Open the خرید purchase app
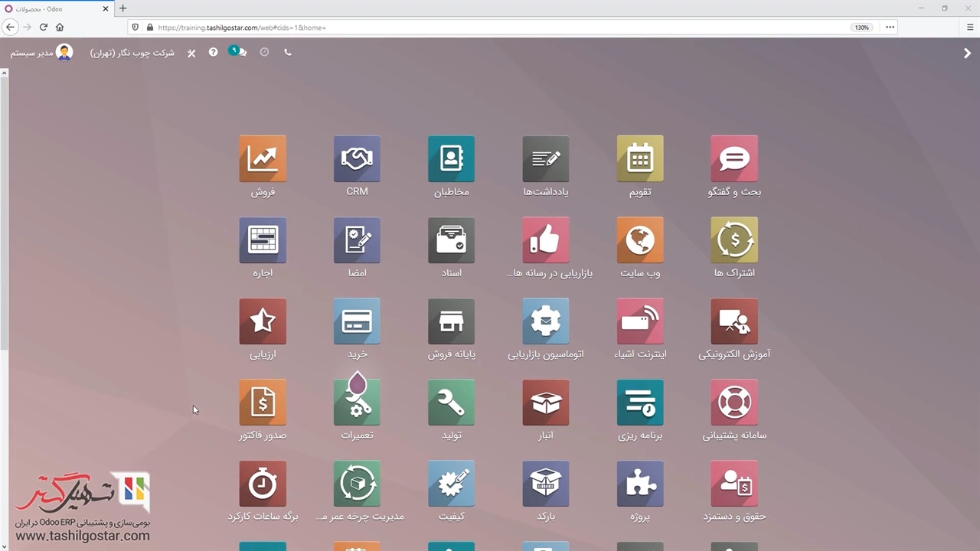Image resolution: width=980 pixels, height=551 pixels. 357,321
